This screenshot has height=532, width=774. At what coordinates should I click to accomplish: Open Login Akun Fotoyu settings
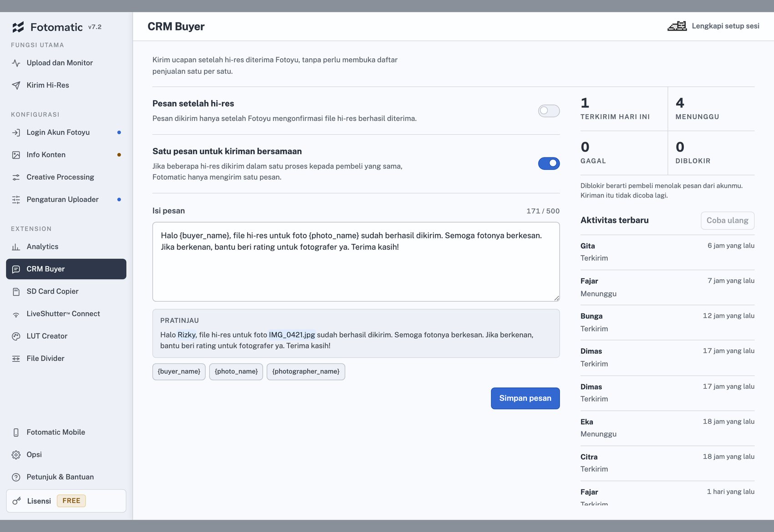tap(66, 132)
